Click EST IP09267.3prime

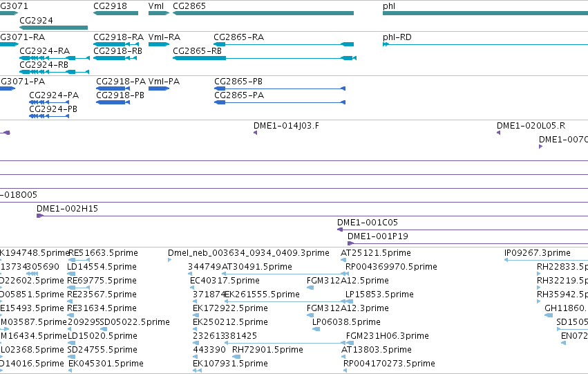[546, 260]
